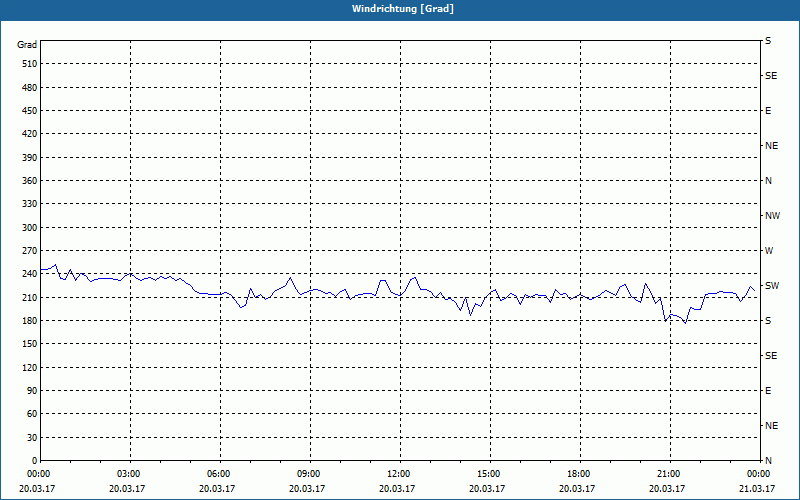The image size is (800, 500).
Task: Click the 210 degree axis label
Action: (30, 297)
